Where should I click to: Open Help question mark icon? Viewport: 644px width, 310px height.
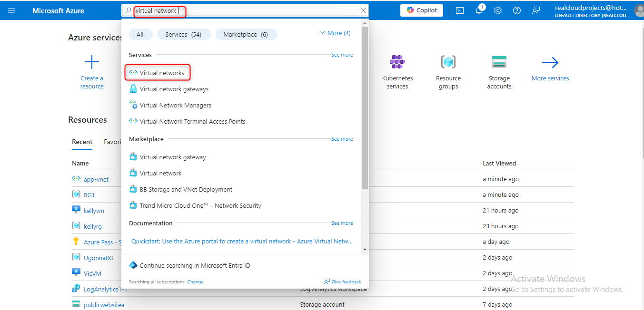click(517, 10)
